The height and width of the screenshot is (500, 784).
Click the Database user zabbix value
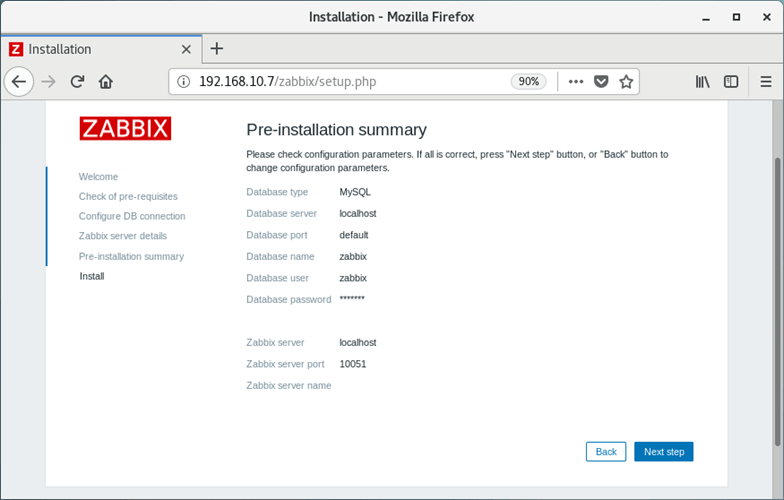click(x=353, y=278)
